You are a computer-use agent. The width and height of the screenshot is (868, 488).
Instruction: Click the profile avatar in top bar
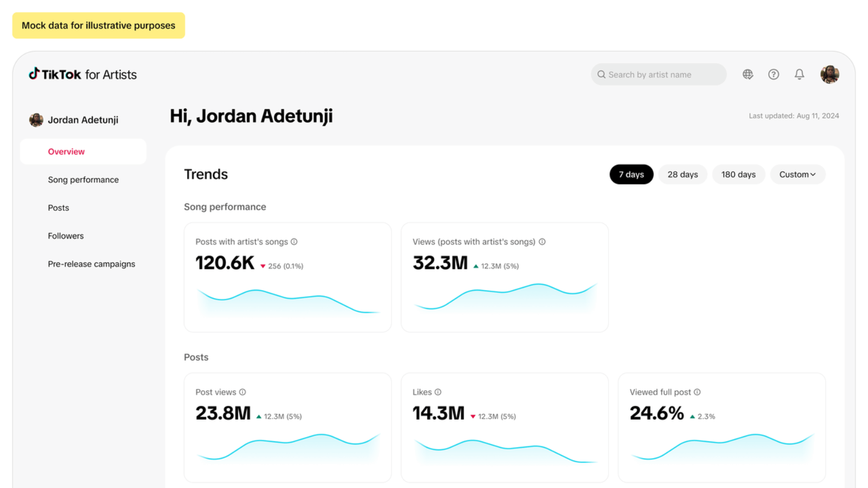tap(829, 74)
